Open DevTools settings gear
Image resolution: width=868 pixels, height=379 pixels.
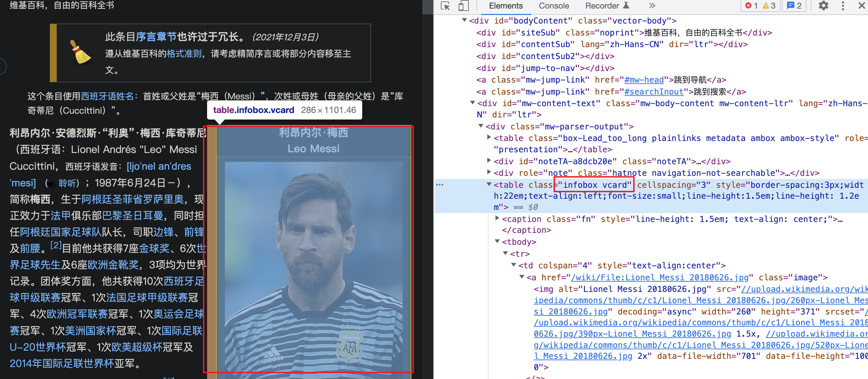click(x=824, y=6)
